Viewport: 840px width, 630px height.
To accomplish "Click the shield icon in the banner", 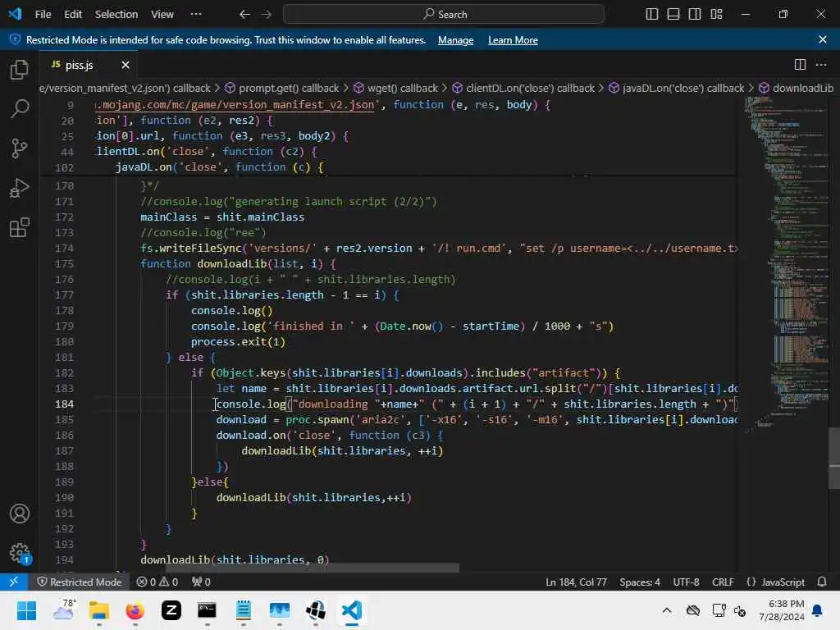I will (15, 39).
